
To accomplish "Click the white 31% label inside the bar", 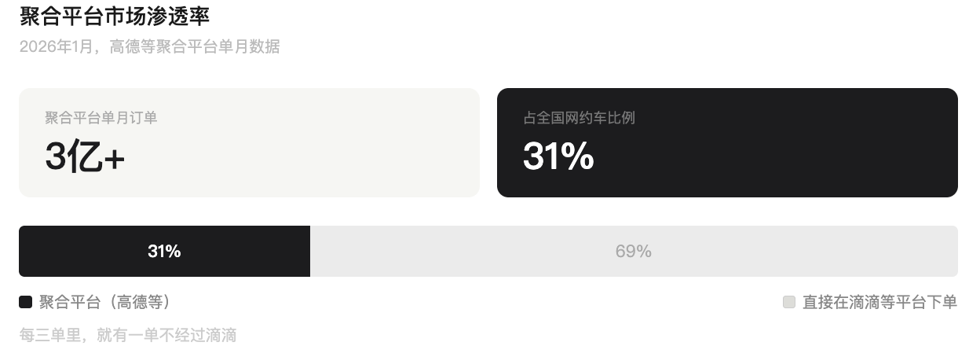I will tap(164, 252).
